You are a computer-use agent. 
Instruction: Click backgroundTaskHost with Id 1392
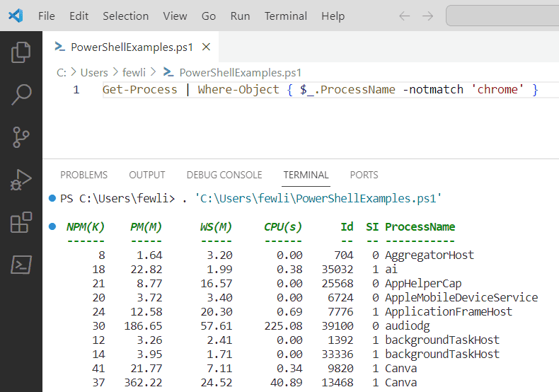pos(442,340)
